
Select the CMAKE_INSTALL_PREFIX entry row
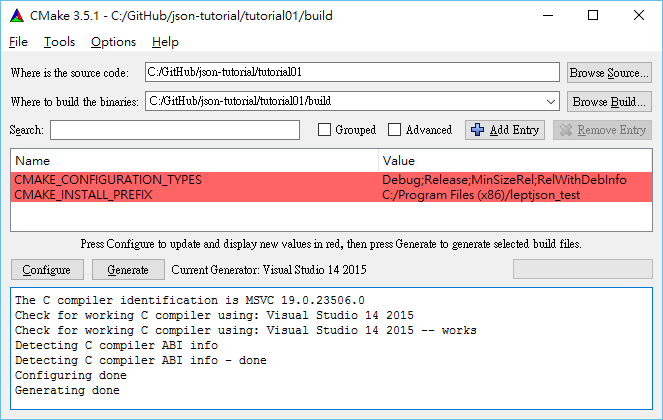[x=195, y=195]
